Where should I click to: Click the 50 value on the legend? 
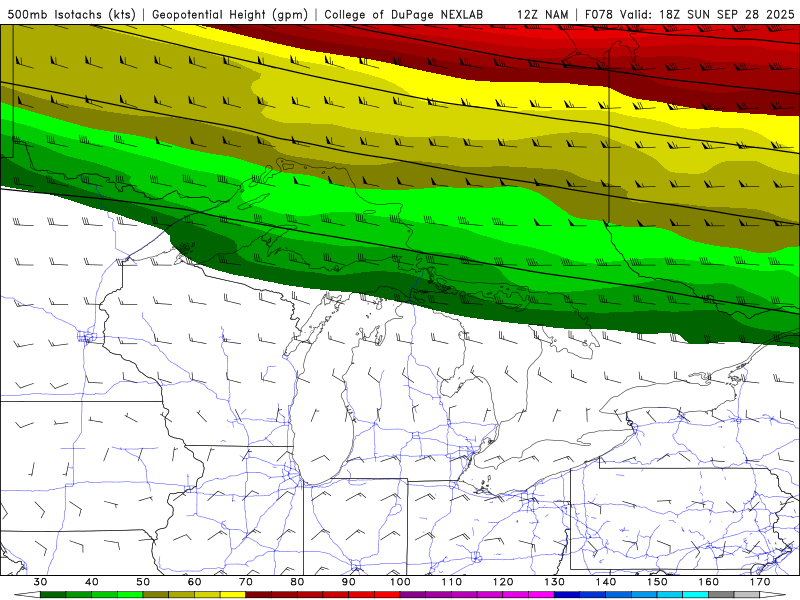click(x=143, y=582)
